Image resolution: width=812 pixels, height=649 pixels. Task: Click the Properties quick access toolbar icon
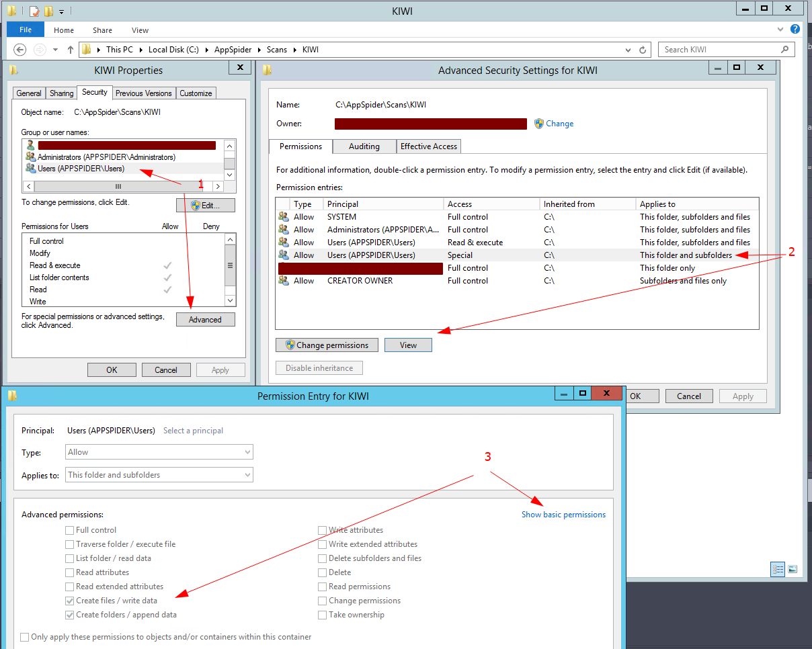(34, 11)
